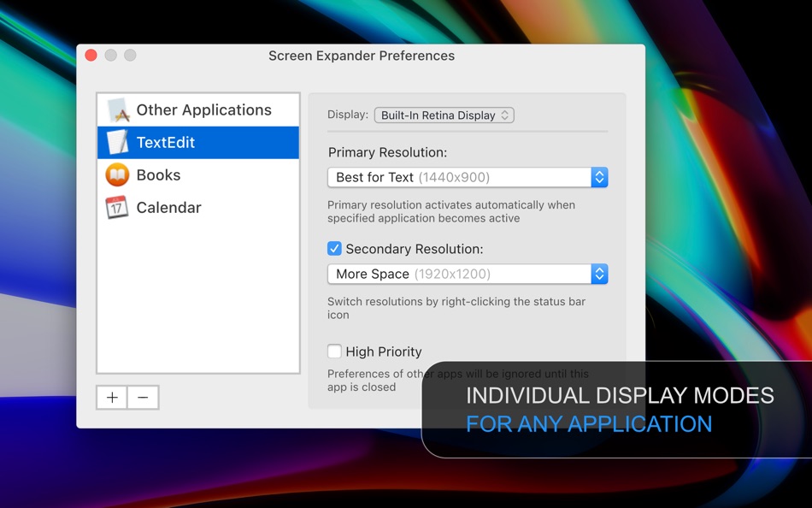Click the Screen Expander Preferences title

pos(362,56)
